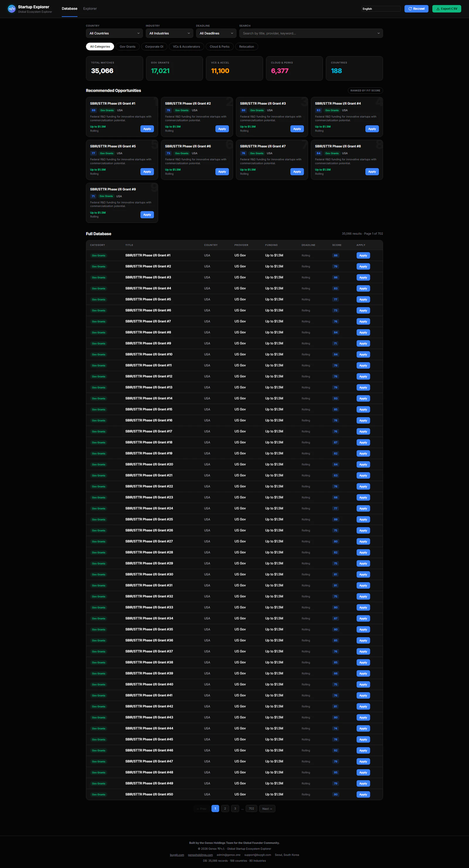Go to page 3 in pagination

(x=235, y=808)
